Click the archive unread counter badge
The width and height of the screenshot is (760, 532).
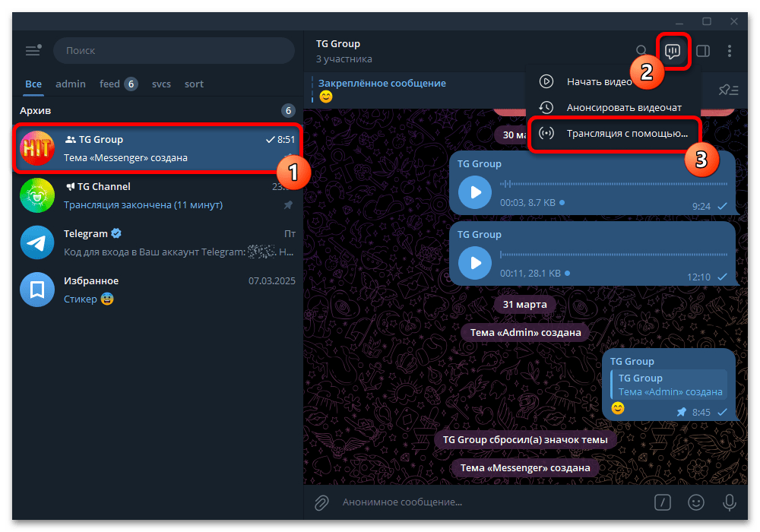288,110
